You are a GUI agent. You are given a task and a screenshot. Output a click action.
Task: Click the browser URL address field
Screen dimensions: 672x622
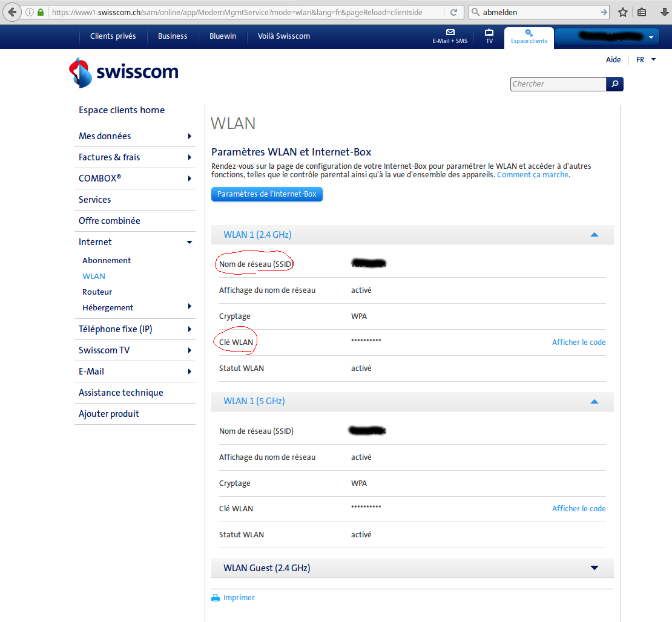click(x=247, y=13)
